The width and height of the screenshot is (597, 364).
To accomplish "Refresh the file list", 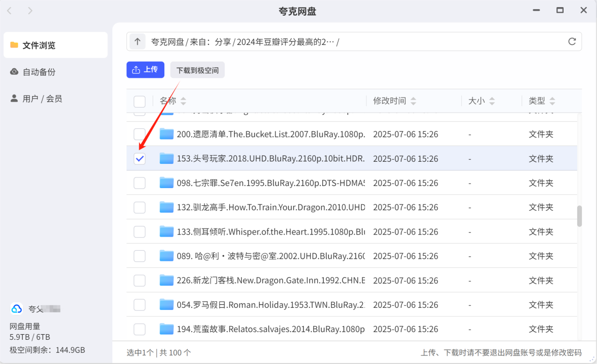I will click(572, 41).
